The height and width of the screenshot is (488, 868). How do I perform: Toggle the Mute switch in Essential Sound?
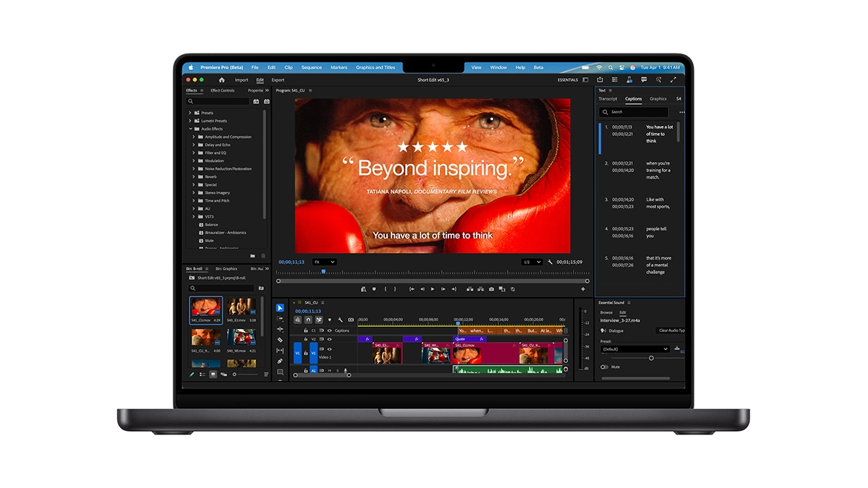(604, 367)
